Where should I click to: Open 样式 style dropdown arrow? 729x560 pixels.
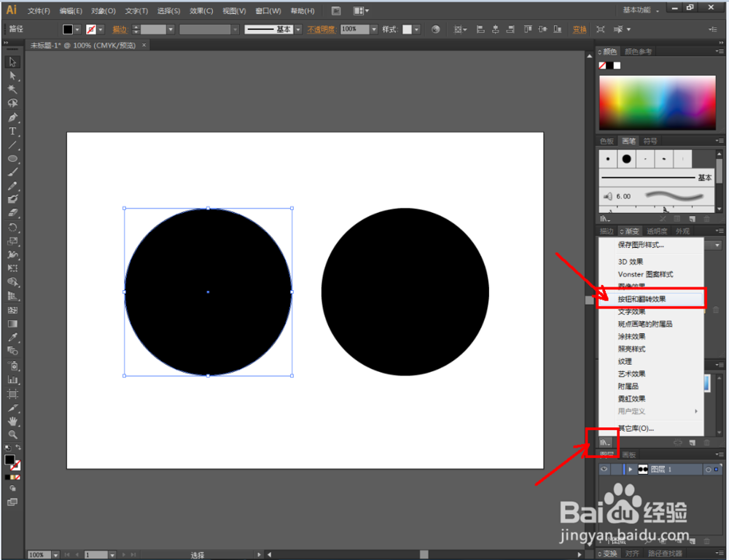(x=416, y=29)
